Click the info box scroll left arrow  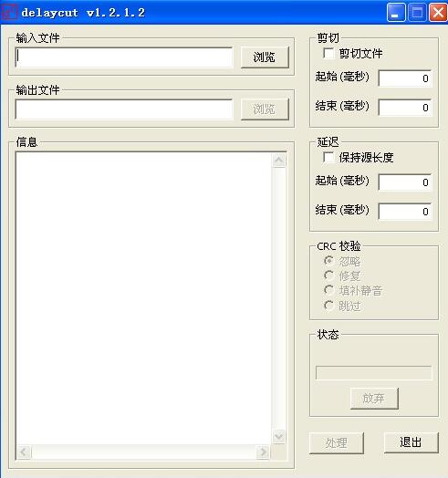pyautogui.click(x=25, y=452)
